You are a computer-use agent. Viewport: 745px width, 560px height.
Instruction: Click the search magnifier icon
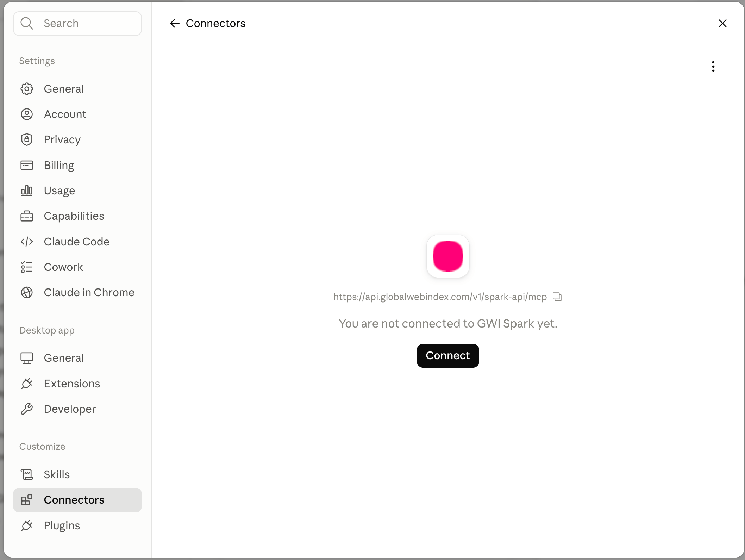pos(27,23)
